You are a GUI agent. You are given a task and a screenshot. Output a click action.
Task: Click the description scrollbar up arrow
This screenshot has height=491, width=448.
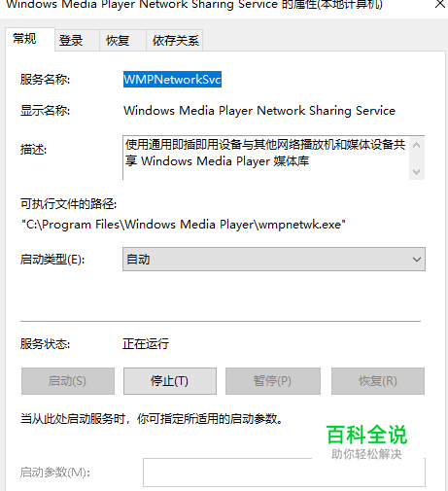417,145
